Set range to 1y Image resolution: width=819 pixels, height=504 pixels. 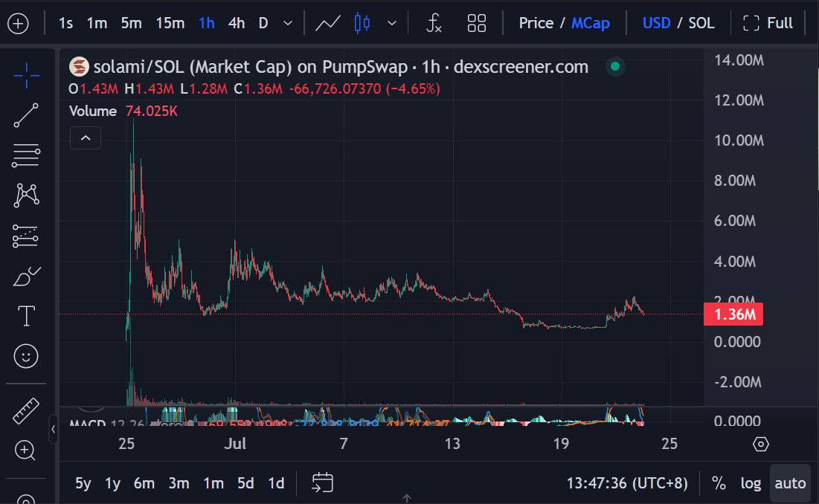click(x=113, y=483)
